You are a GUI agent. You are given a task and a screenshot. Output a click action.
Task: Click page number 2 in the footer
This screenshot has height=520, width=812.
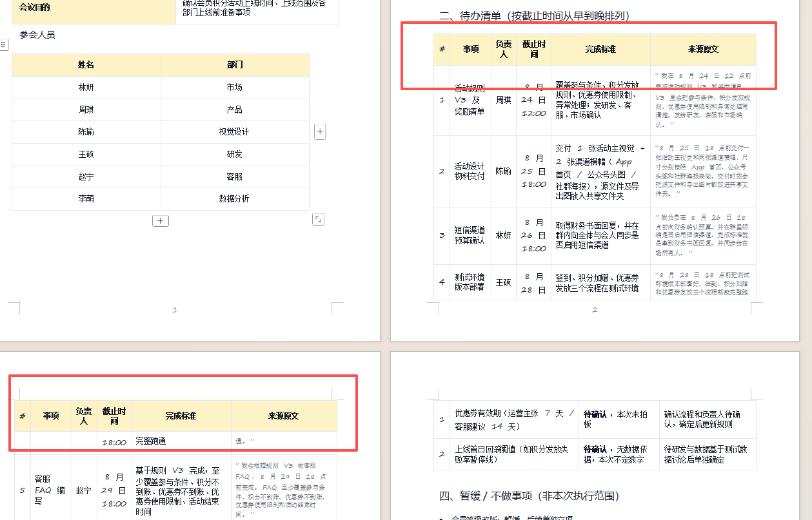595,310
